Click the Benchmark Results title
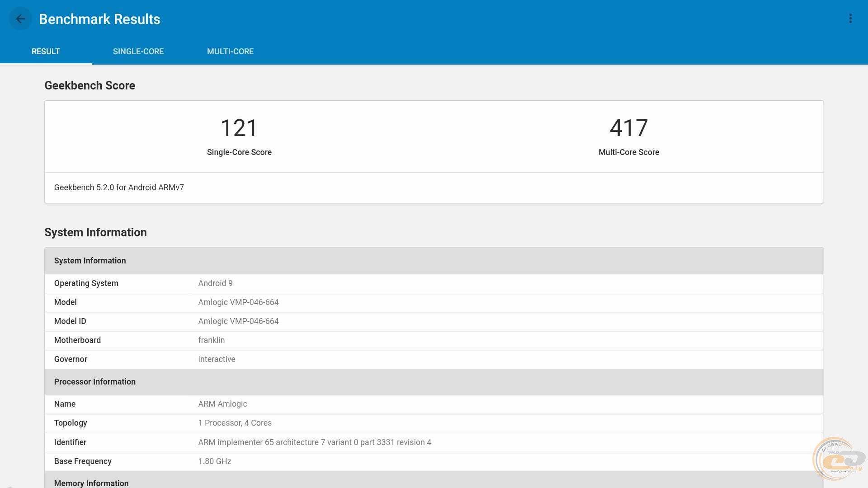This screenshot has height=488, width=868. click(99, 19)
